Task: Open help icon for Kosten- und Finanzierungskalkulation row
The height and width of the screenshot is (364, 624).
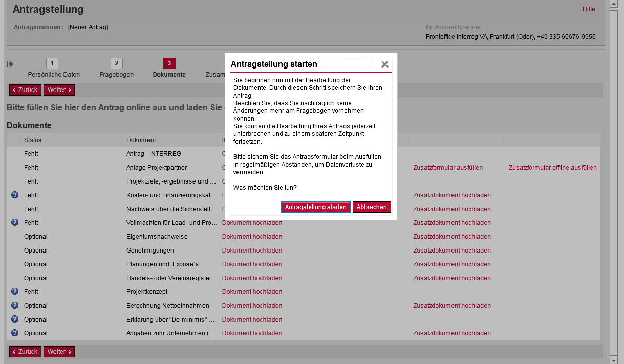Action: point(15,195)
